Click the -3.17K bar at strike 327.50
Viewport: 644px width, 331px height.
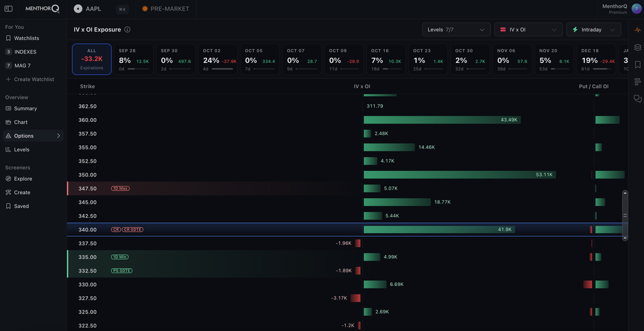[355, 298]
